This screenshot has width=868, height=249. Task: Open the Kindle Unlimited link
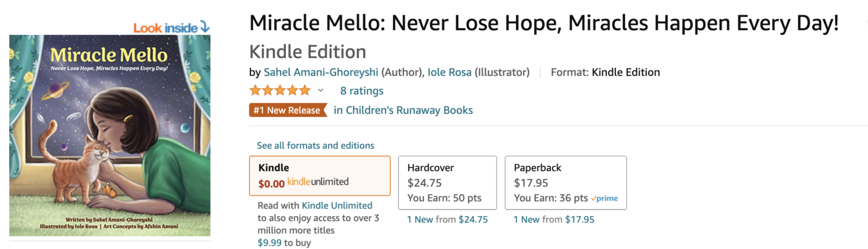point(337,206)
